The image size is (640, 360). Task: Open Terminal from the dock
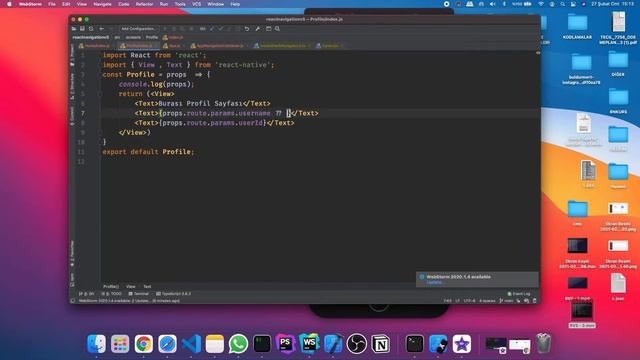coord(415,344)
